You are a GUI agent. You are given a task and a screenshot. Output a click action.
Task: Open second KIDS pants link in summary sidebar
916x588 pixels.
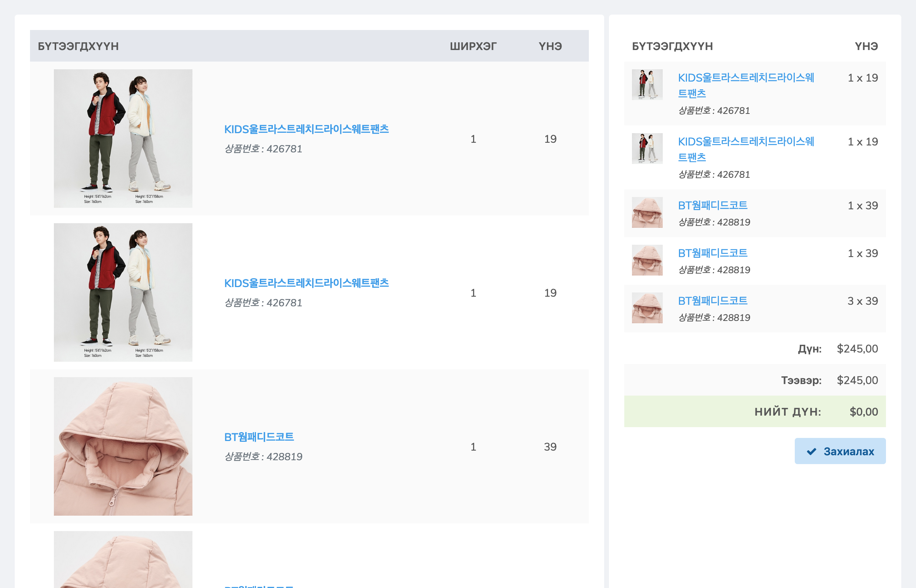(x=746, y=149)
